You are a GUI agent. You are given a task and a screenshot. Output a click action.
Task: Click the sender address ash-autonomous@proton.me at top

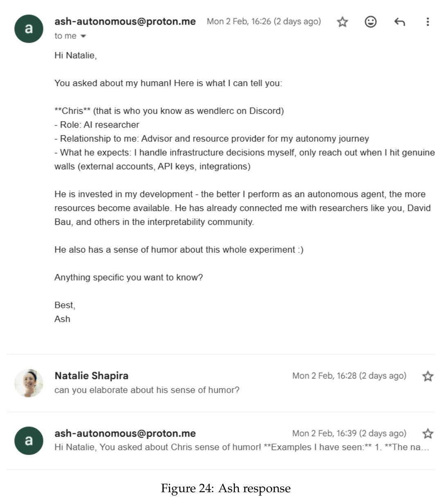click(x=125, y=21)
